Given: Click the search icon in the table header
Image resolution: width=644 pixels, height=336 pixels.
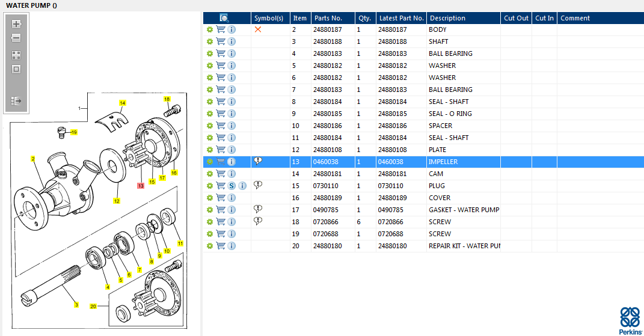Looking at the screenshot, I should pyautogui.click(x=224, y=18).
